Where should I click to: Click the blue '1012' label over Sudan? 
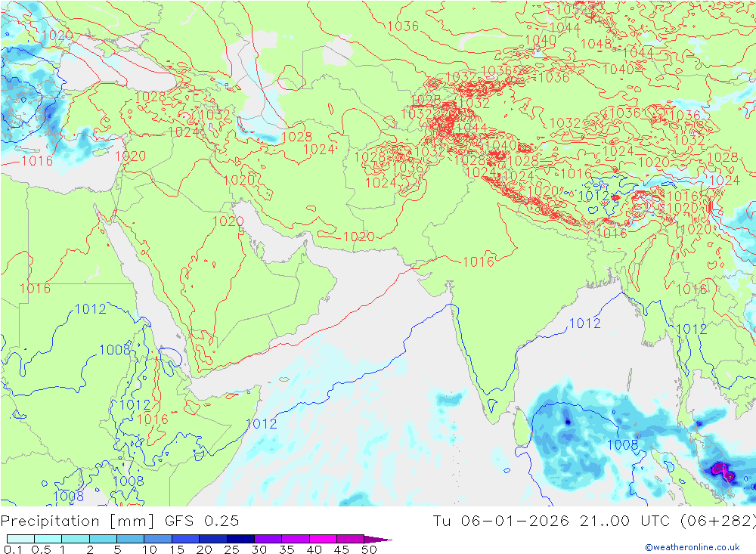point(91,309)
